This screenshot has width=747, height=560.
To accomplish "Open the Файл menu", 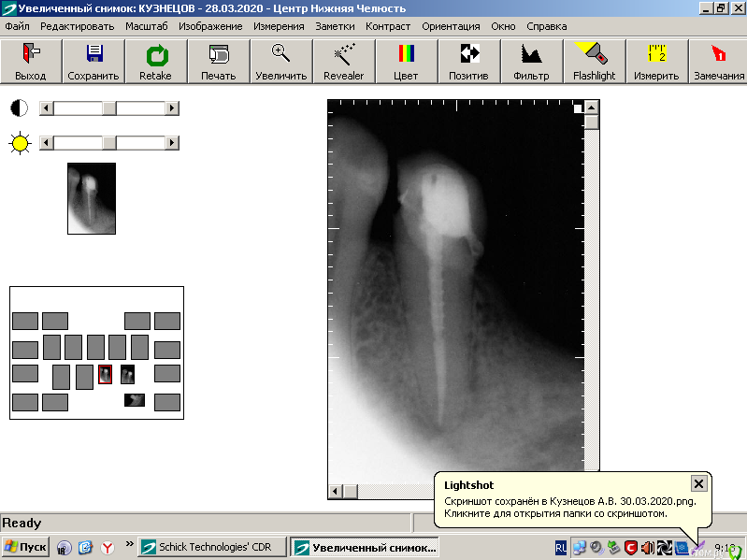I will point(17,26).
